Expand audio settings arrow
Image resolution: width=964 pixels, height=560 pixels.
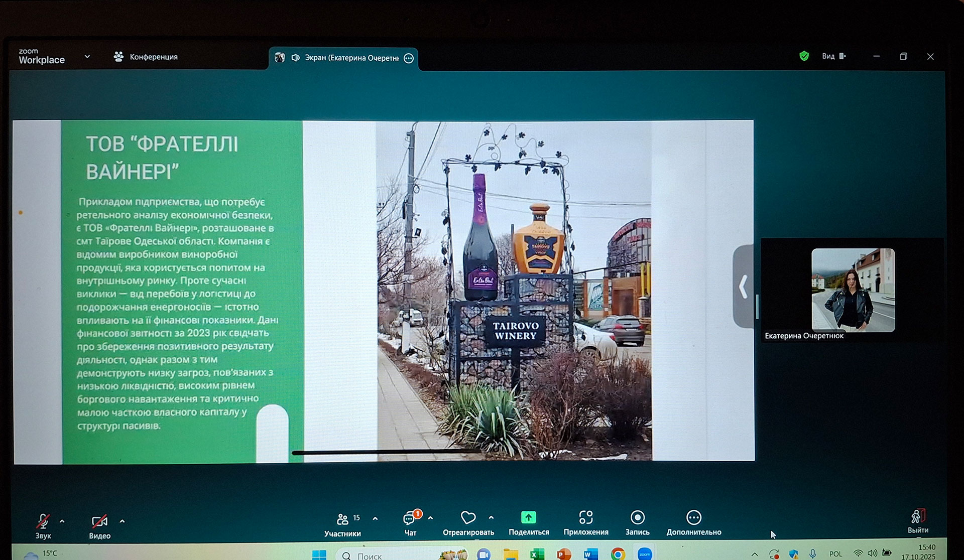[x=62, y=521]
